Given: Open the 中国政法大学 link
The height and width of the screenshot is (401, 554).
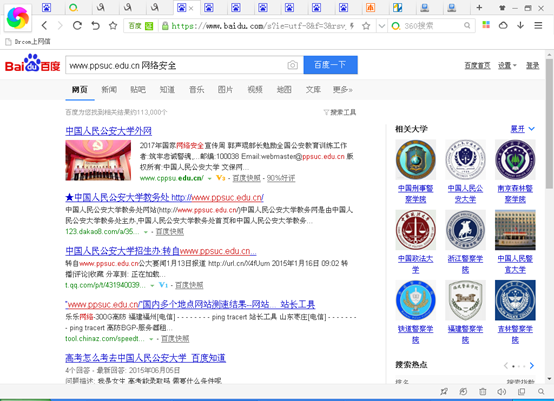Looking at the screenshot, I should [416, 264].
